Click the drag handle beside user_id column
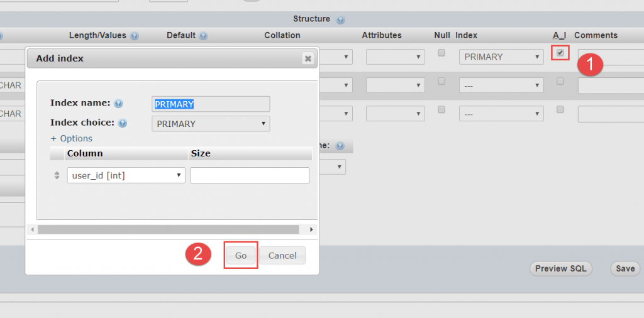644x318 pixels. coord(57,176)
